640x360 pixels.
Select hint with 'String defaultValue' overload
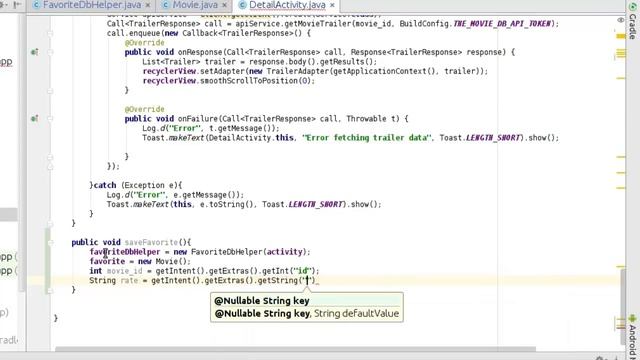(307, 313)
